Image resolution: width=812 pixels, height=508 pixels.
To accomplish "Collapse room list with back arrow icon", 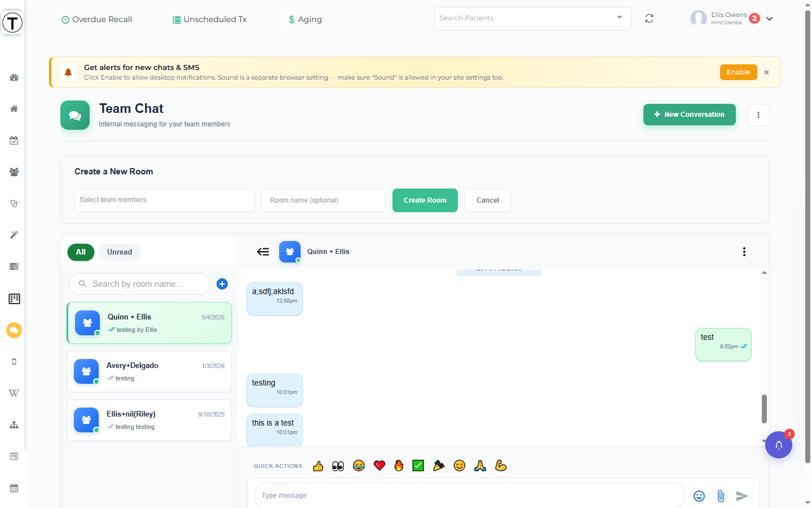I will point(263,252).
